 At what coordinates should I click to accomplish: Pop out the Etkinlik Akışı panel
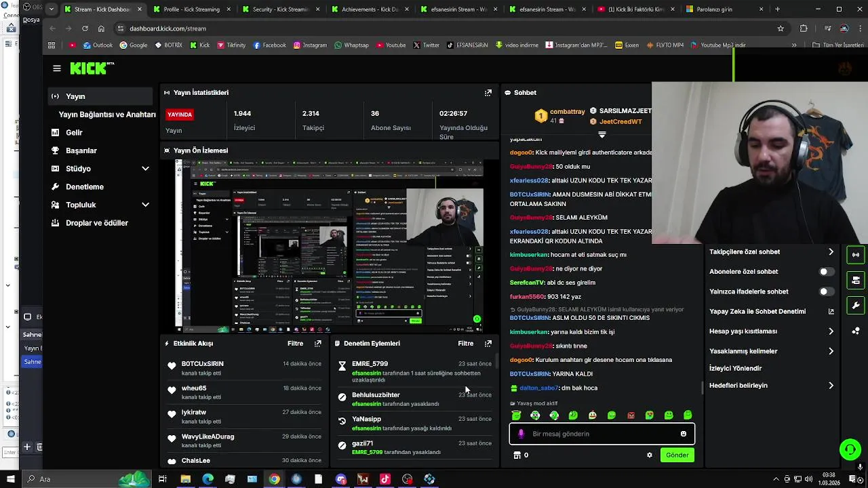[x=317, y=344]
